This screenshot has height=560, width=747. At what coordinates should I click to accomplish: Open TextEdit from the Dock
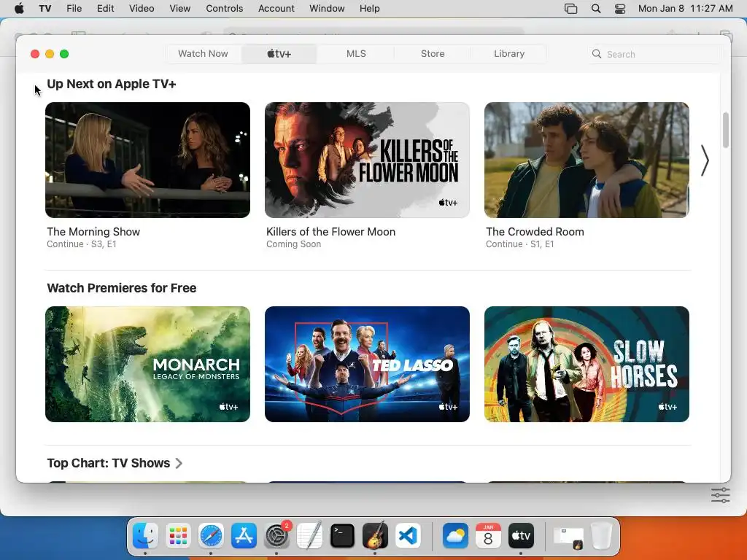point(309,536)
